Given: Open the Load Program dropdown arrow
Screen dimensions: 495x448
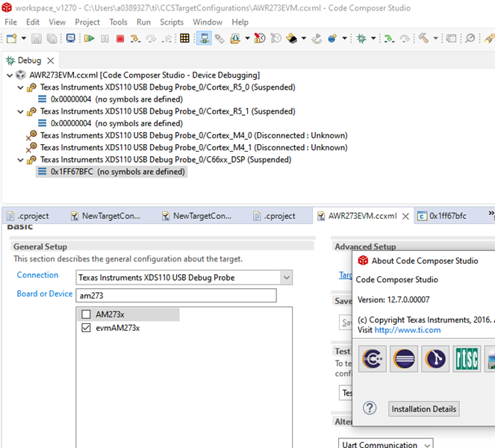Looking at the screenshot, I should coord(247,38).
